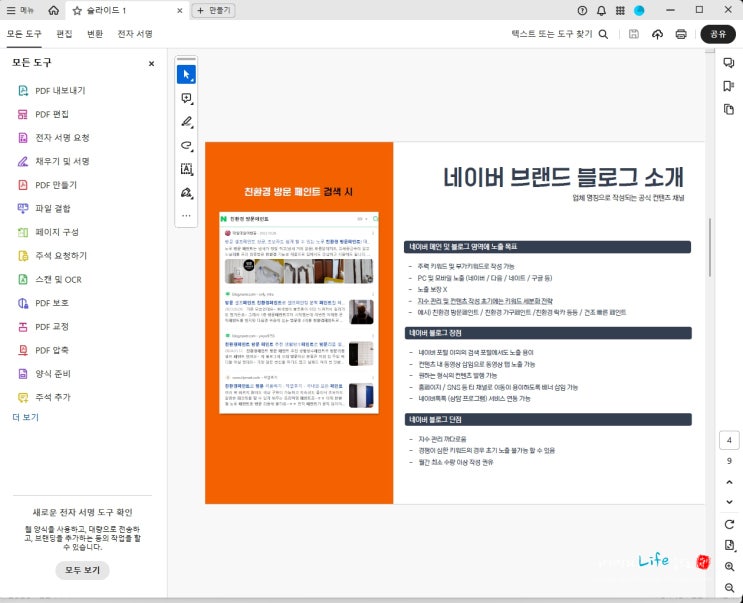Select the freehand draw lasso tool
This screenshot has width=743, height=603.
186,145
